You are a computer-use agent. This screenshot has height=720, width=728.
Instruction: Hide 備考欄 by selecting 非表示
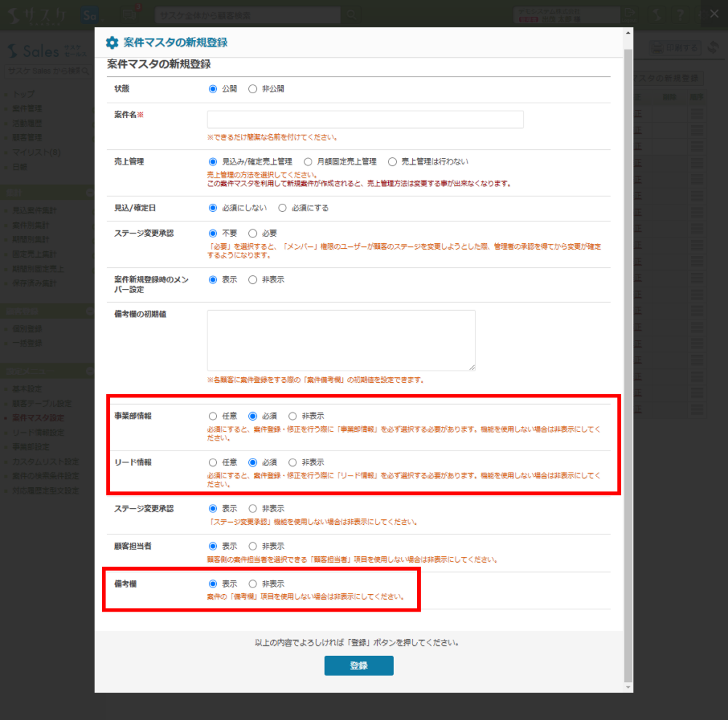coord(253,584)
